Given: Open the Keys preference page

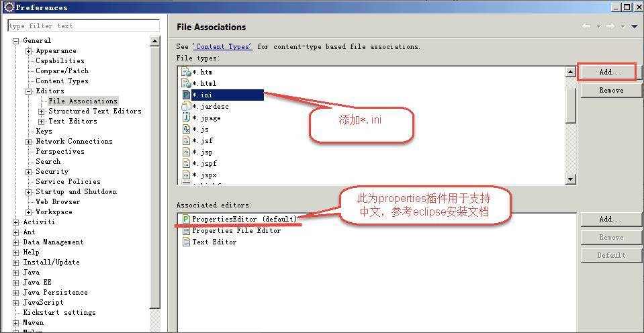Looking at the screenshot, I should [x=44, y=132].
